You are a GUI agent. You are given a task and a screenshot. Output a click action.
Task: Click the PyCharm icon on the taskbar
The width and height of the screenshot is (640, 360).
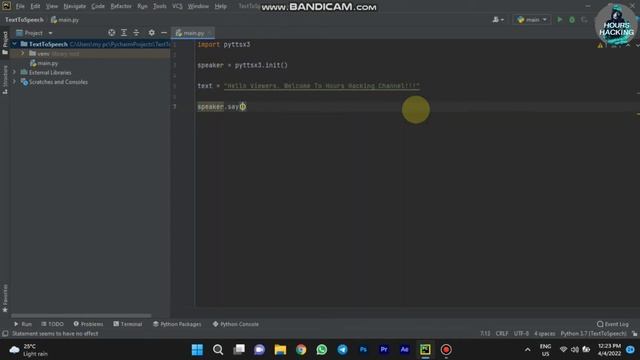pos(425,350)
